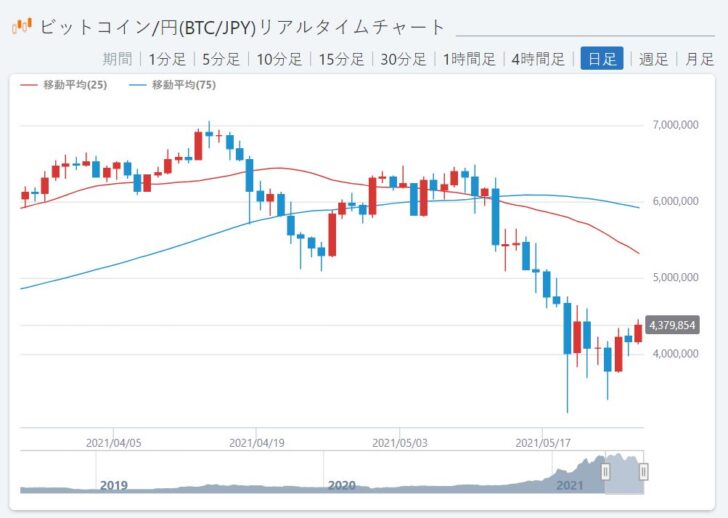Click 2019 in the range navigator

tap(114, 485)
